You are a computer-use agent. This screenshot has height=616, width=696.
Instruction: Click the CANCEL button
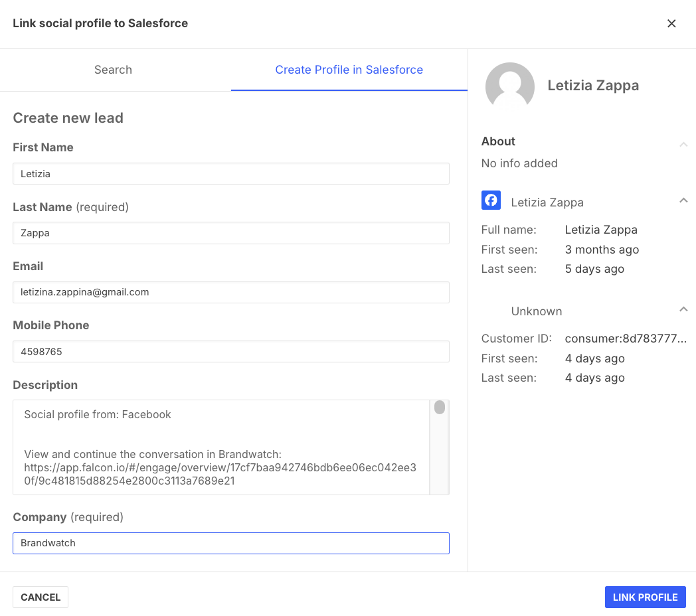(41, 597)
